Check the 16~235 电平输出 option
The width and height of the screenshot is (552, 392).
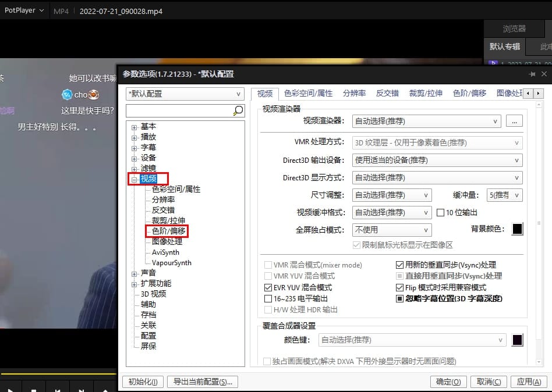pos(268,298)
